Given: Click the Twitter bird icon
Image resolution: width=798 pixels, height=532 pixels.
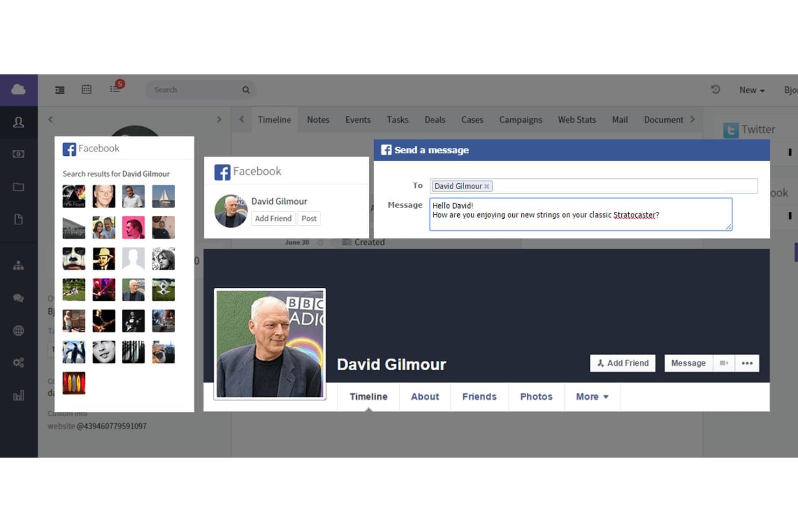Looking at the screenshot, I should coord(731,130).
